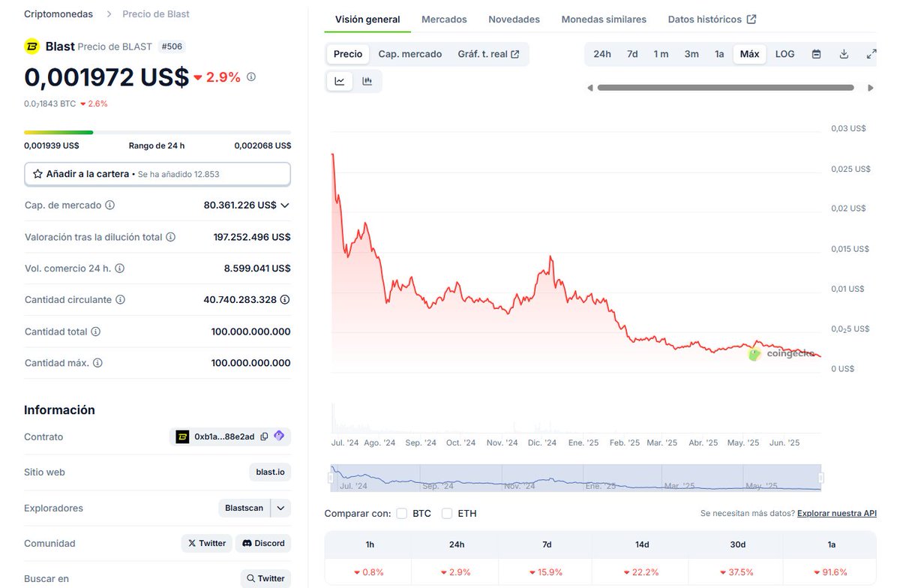Click the star icon in Añadir a la cartera
Screen dimensions: 900x588
tap(37, 174)
